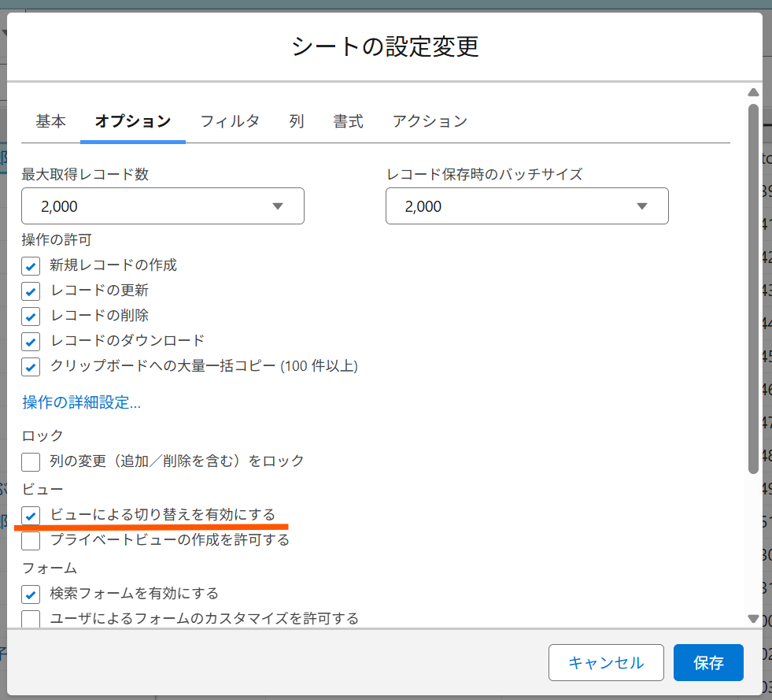Go to the 書式 tab
This screenshot has height=700, width=772.
click(x=348, y=121)
